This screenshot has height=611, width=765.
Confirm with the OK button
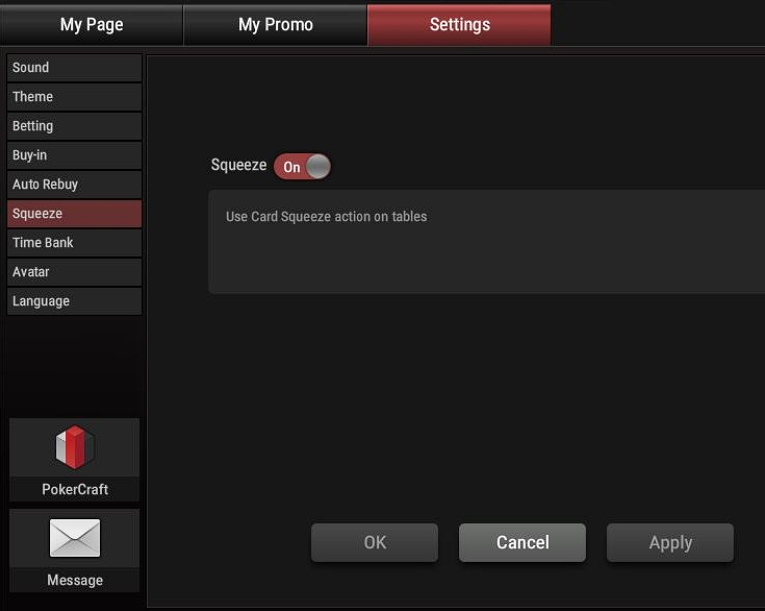[375, 543]
